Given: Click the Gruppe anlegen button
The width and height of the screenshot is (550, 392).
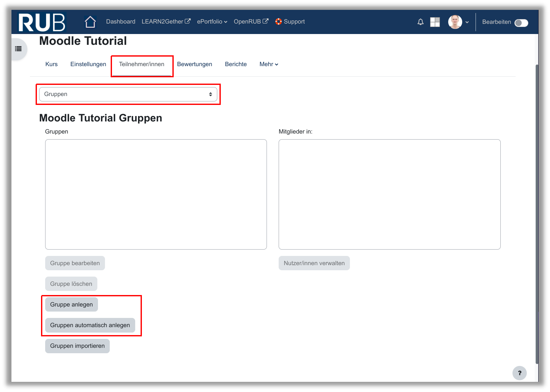Looking at the screenshot, I should 71,305.
